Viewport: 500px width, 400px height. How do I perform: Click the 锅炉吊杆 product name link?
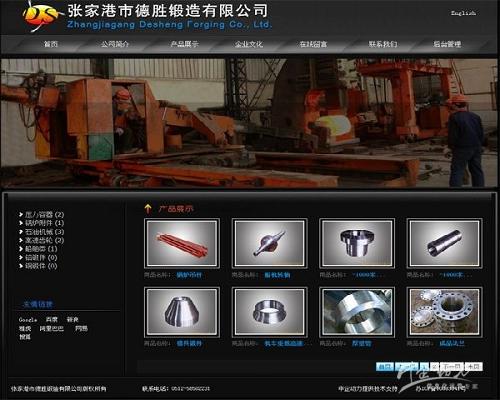tap(189, 275)
